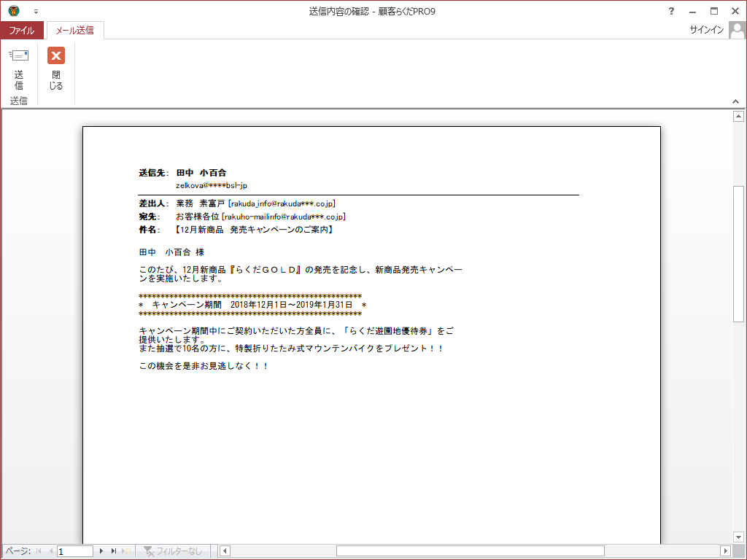747x560 pixels.
Task: Open the help question mark button
Action: (671, 11)
